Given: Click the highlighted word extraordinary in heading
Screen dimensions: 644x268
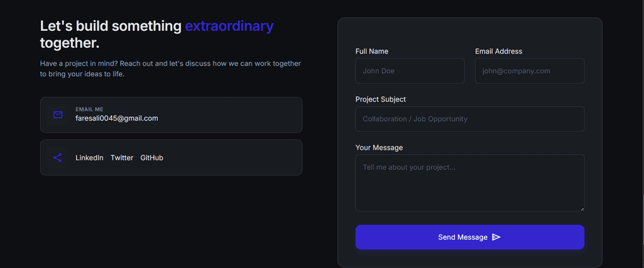Looking at the screenshot, I should point(229,26).
